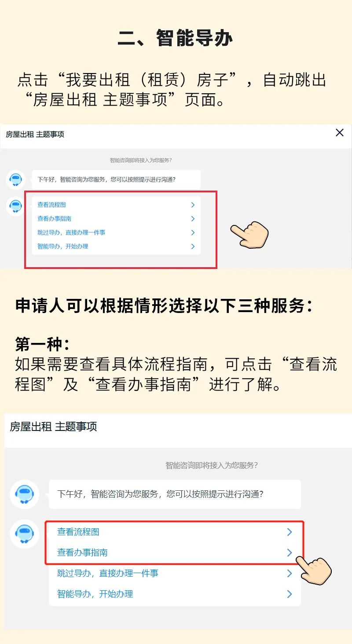This screenshot has height=644, width=352.
Task: Open 查看流程图 in lower chat panel
Action: click(175, 532)
